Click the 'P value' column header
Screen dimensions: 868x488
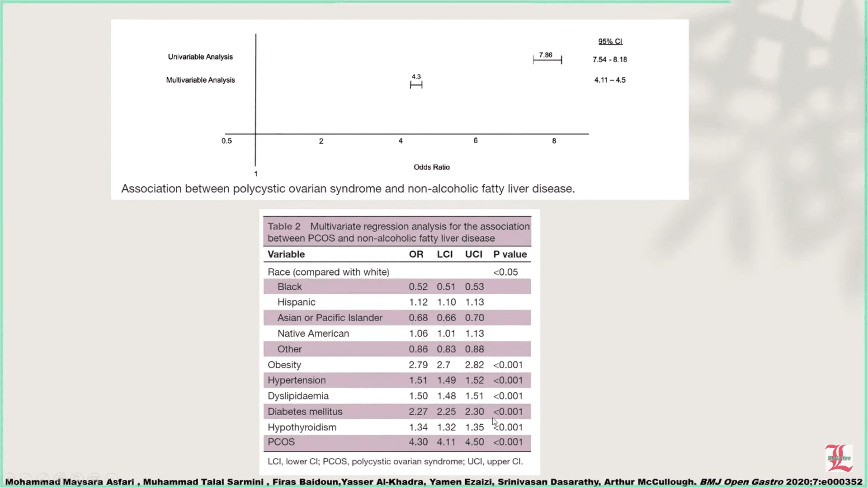coord(510,254)
